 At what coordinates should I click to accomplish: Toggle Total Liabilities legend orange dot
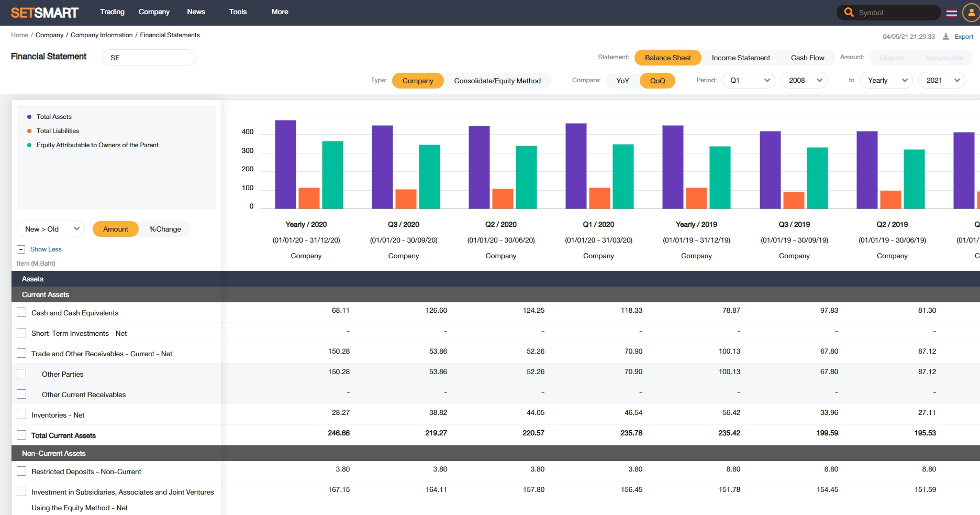pos(29,131)
